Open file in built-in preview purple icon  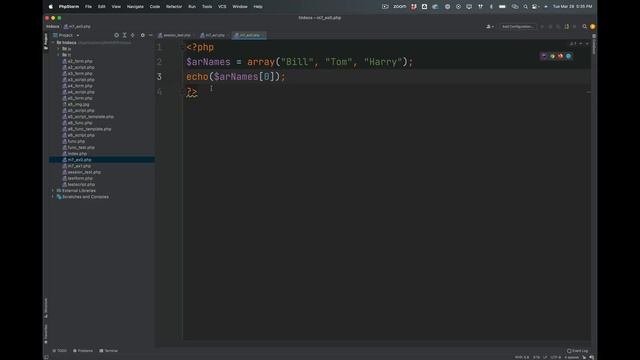coord(544,56)
